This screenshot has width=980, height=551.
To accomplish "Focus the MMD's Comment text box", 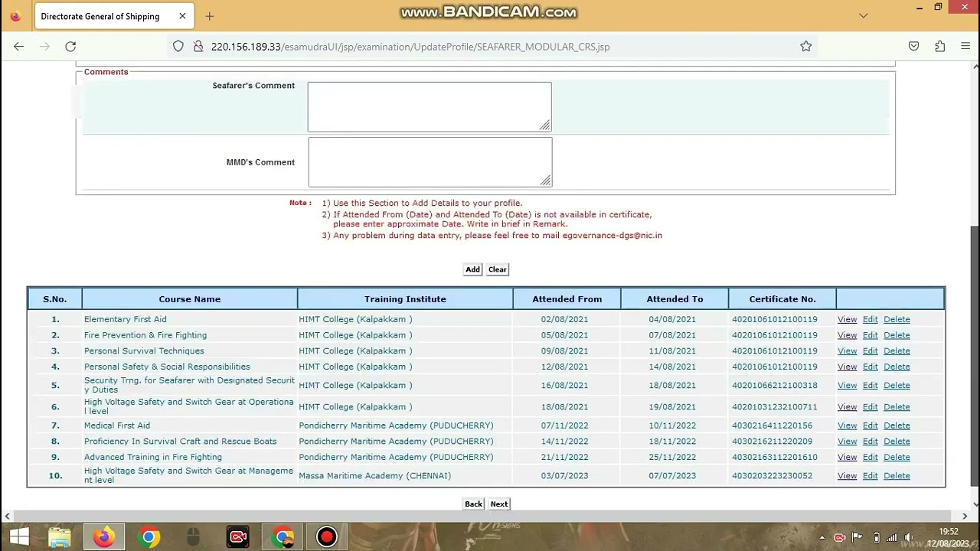I will pyautogui.click(x=430, y=162).
